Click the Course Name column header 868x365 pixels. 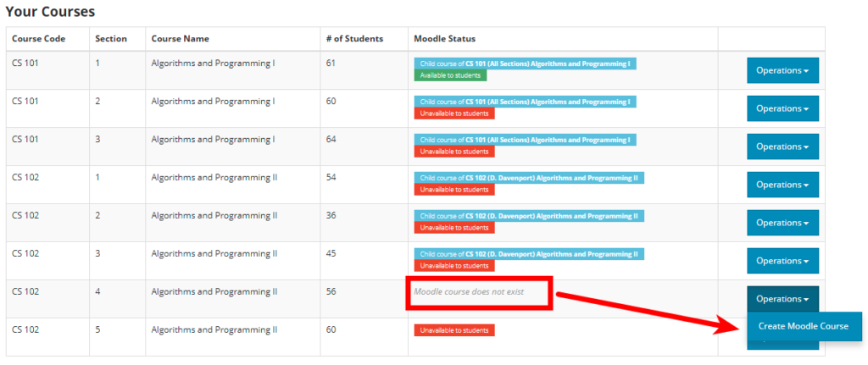coord(180,39)
